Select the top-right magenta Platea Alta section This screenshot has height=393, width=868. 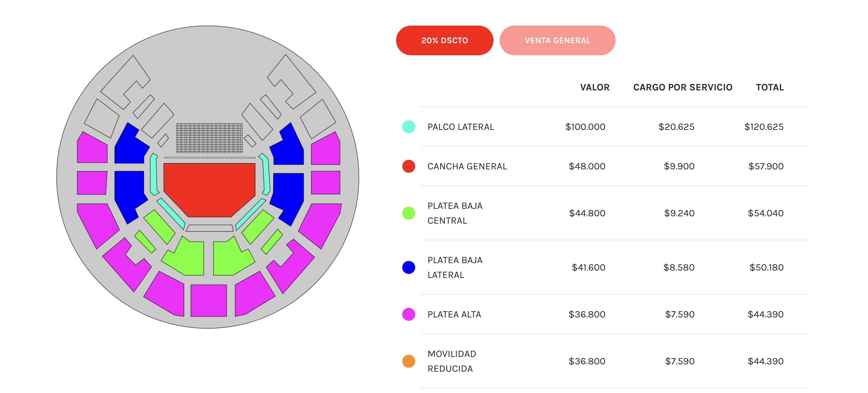325,150
